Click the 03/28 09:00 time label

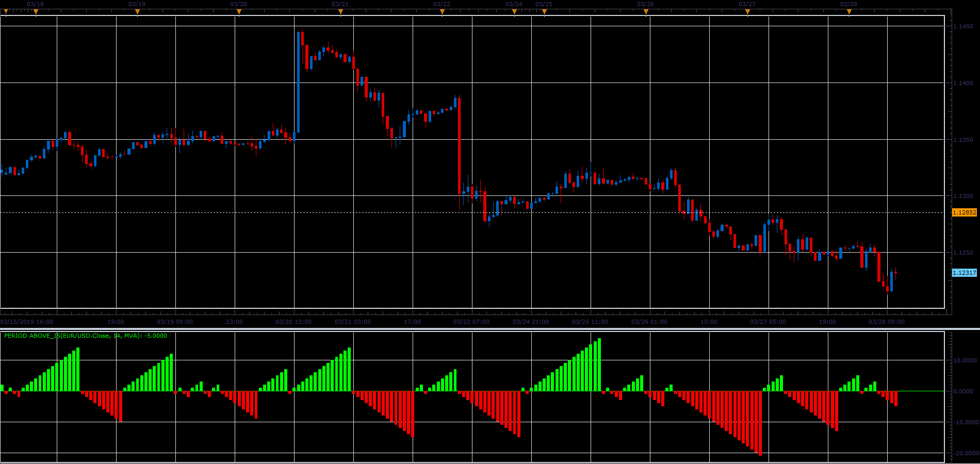click(887, 322)
